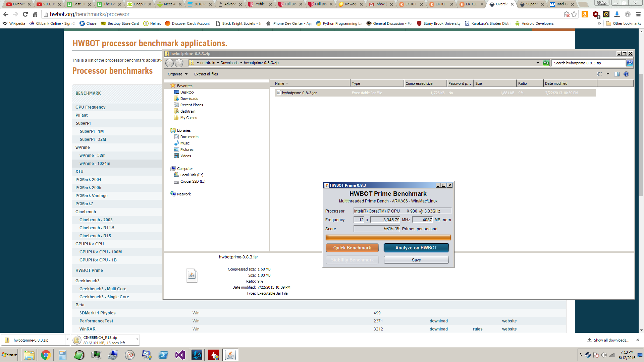644x362 pixels.
Task: Show hidden system tray icons
Action: click(581, 355)
